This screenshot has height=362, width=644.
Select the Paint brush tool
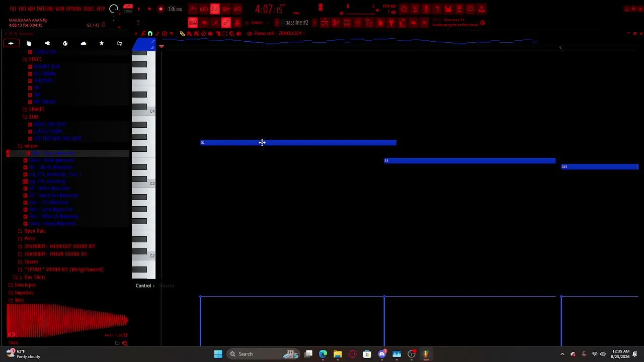(189, 34)
